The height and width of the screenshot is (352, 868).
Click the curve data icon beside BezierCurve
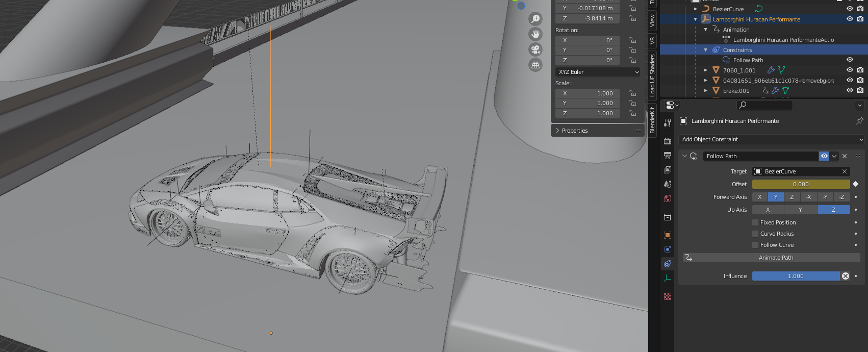759,9
